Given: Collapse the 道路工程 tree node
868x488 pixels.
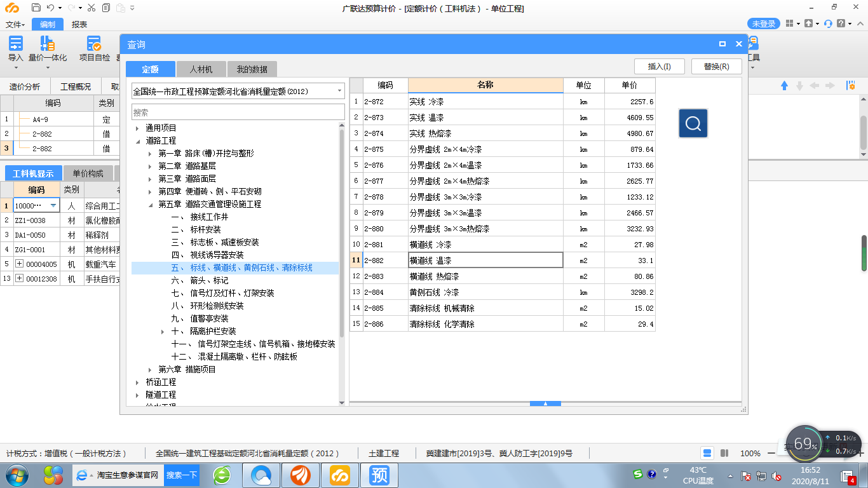Looking at the screenshot, I should pyautogui.click(x=137, y=140).
